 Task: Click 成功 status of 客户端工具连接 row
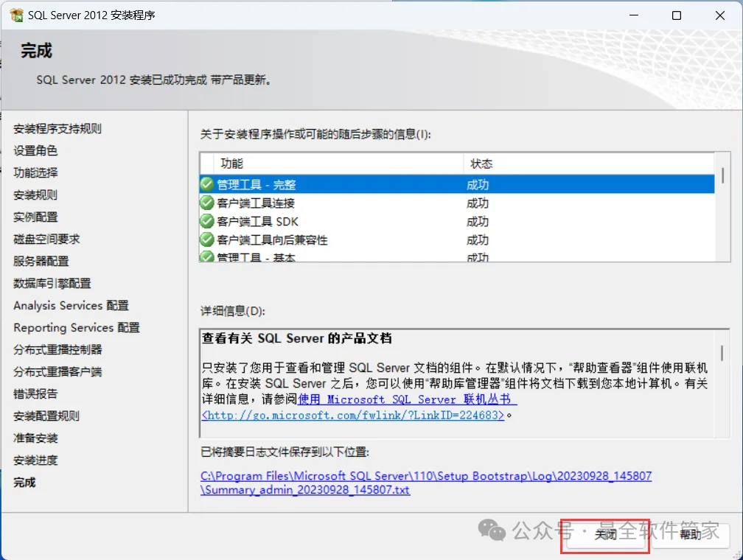(x=478, y=203)
